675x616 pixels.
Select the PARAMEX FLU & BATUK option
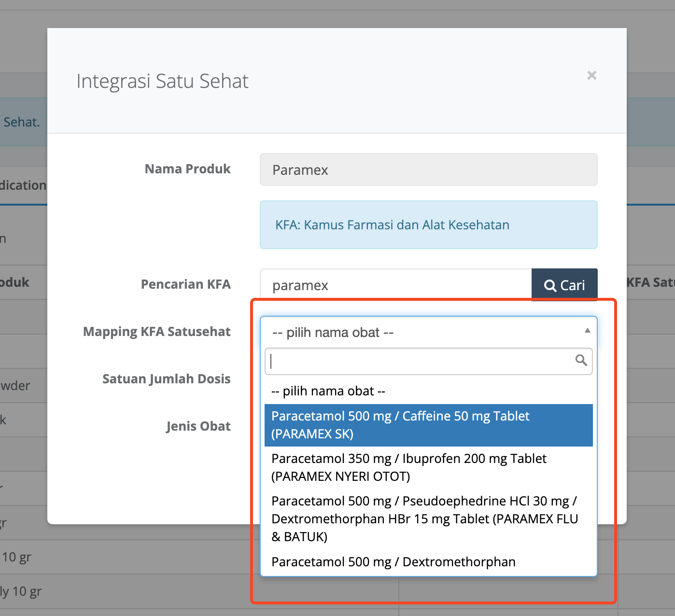pos(429,518)
